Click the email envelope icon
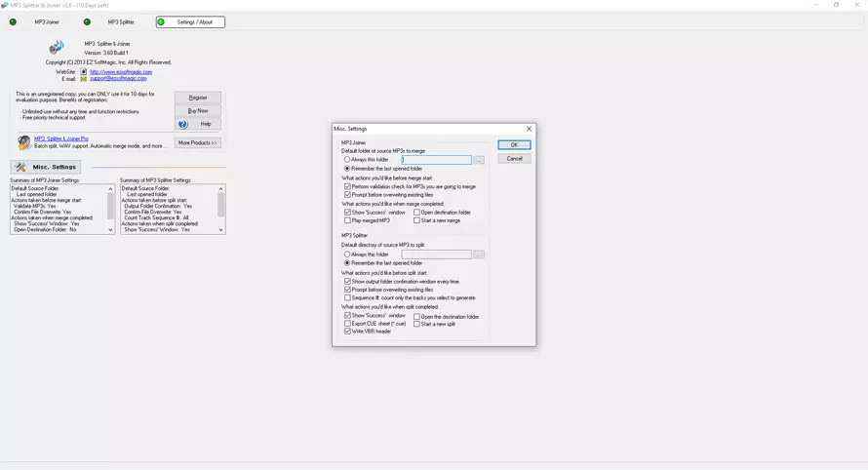The width and height of the screenshot is (868, 470). (84, 79)
